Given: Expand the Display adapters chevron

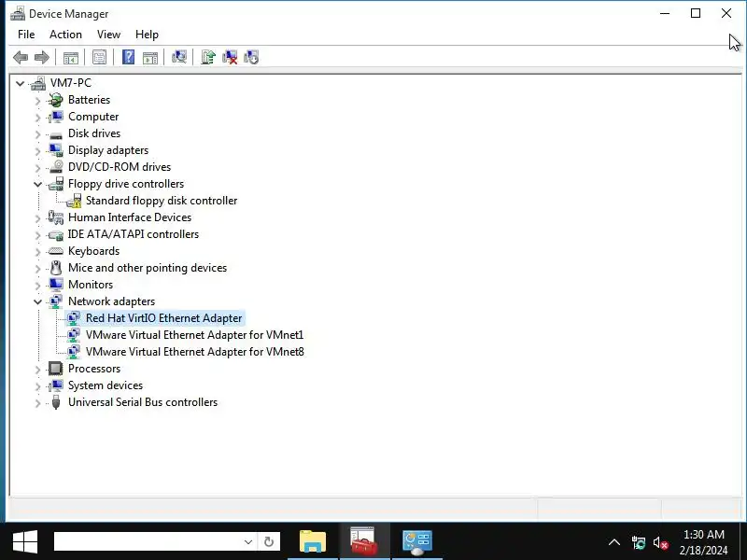Looking at the screenshot, I should tap(37, 151).
